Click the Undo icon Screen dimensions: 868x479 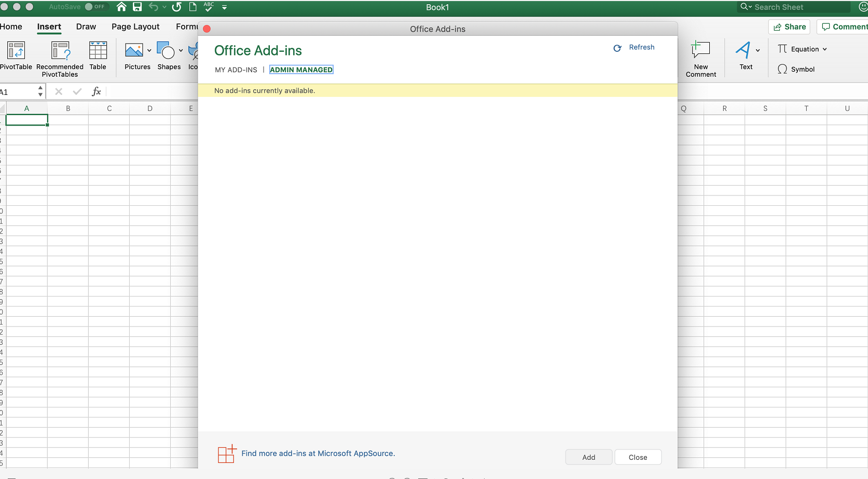tap(154, 7)
